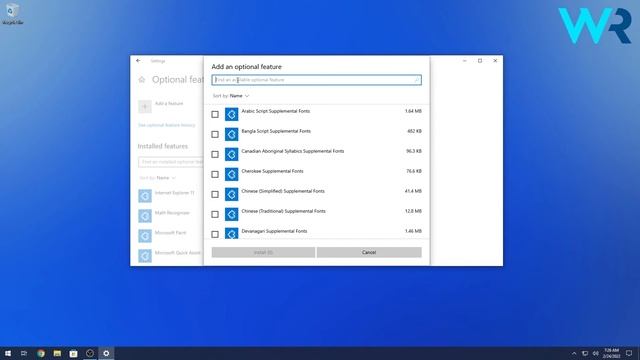
Task: Click the Bangla Script Supplemental Fonts label
Action: 276,131
